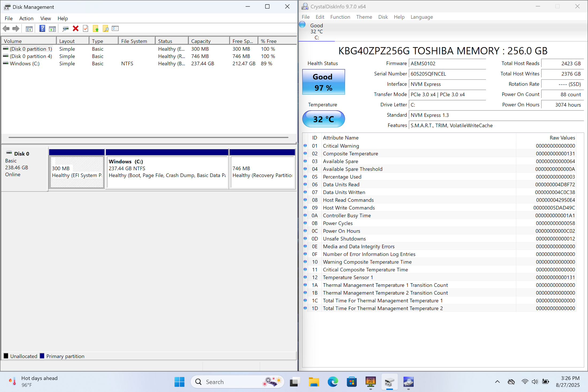Select the Windows (C:) 237.44 GB partition block
Image resolution: width=588 pixels, height=392 pixels.
point(167,172)
